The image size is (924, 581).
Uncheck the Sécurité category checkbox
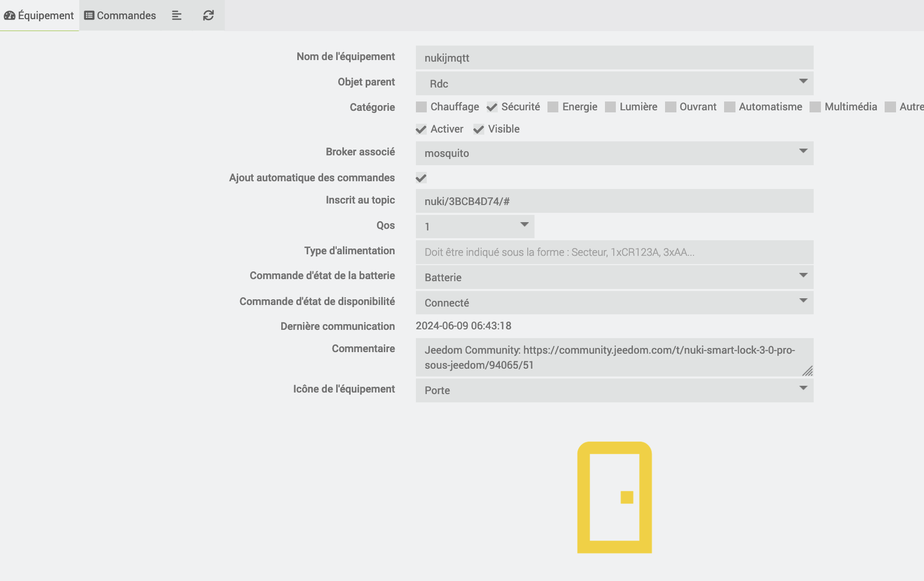point(492,107)
